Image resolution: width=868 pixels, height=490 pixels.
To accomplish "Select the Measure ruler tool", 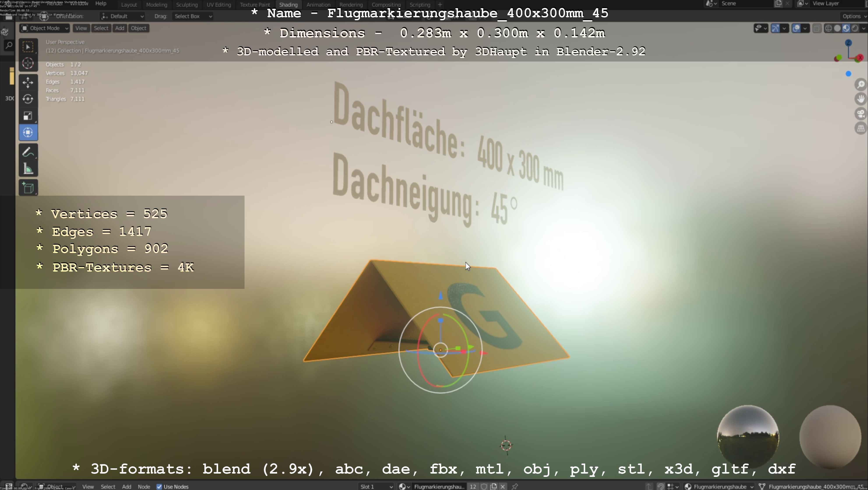I will tap(28, 169).
